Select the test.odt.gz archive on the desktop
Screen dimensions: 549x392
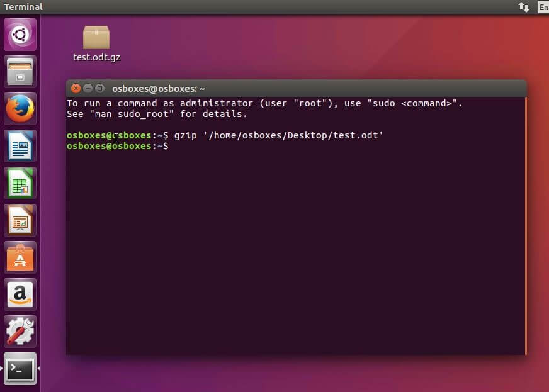(x=95, y=38)
